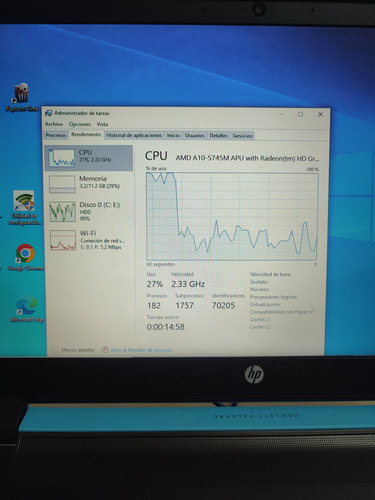The width and height of the screenshot is (375, 500).
Task: Click the 70205 identificadores value
Action: click(x=223, y=305)
